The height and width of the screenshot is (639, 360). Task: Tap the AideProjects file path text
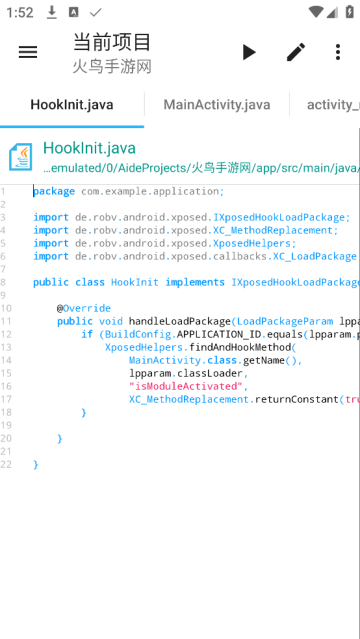[201, 167]
